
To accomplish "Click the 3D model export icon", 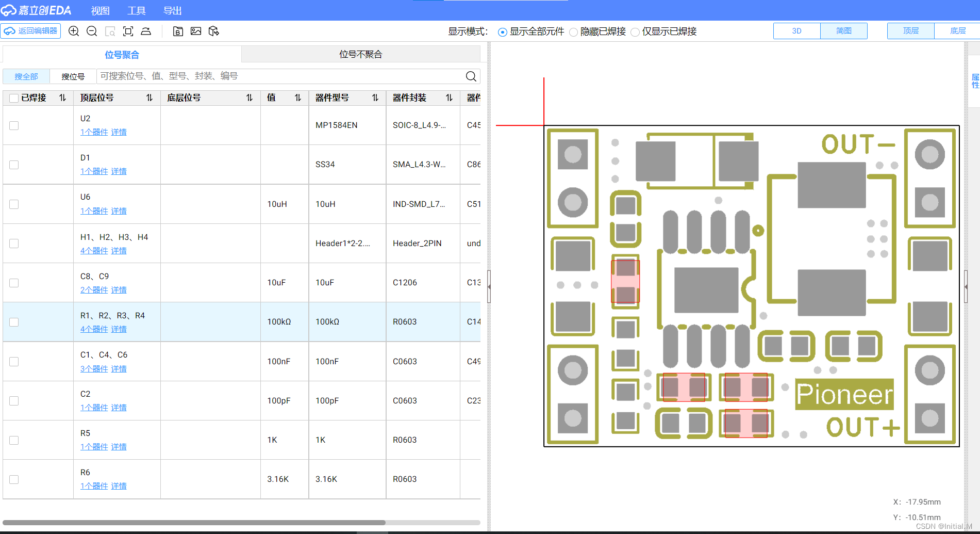I will 214,31.
